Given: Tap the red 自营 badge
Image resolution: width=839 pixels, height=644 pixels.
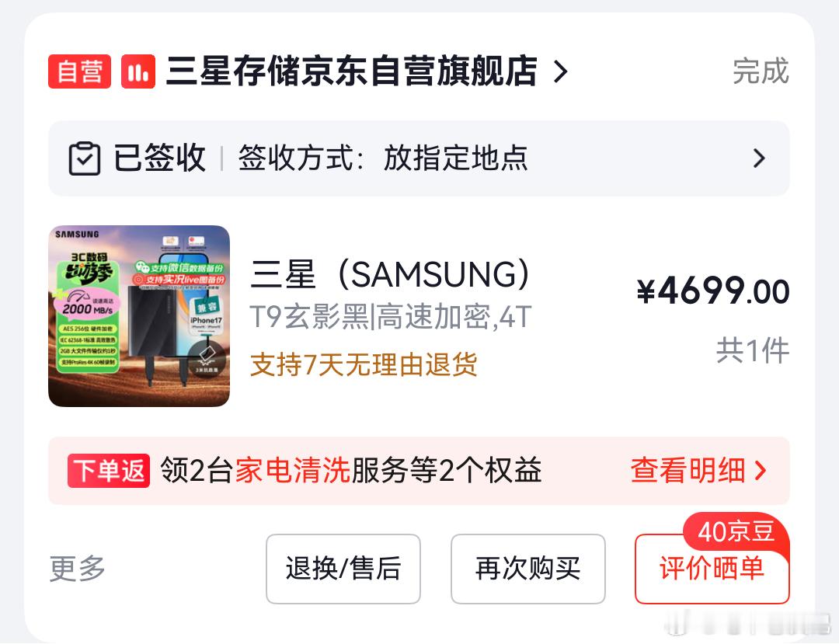Looking at the screenshot, I should 80,71.
